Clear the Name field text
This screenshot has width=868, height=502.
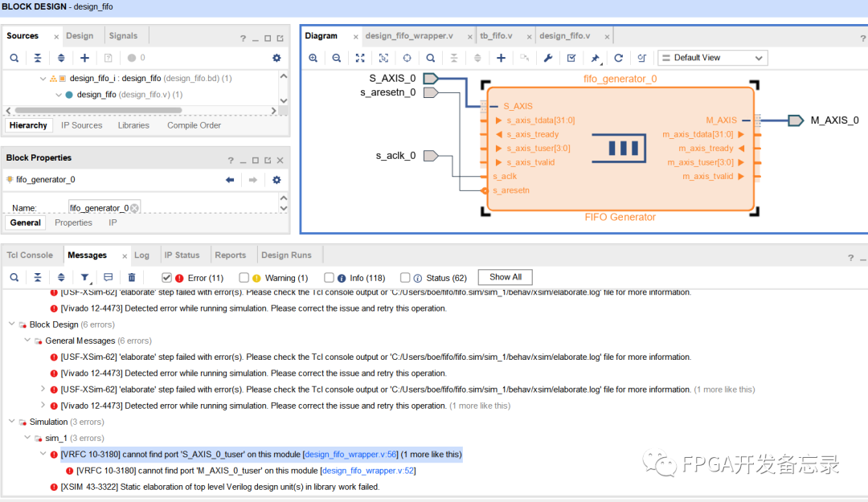[x=134, y=208]
